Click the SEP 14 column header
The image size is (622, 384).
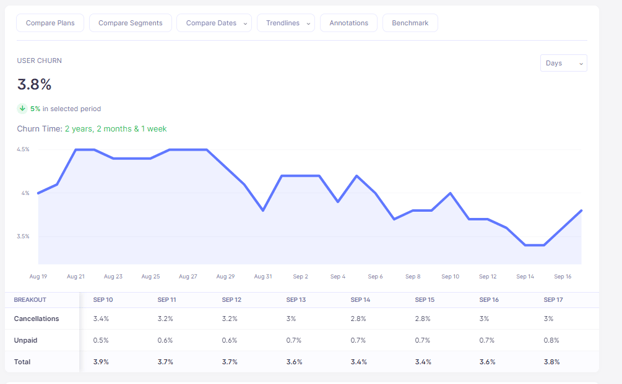coord(360,300)
